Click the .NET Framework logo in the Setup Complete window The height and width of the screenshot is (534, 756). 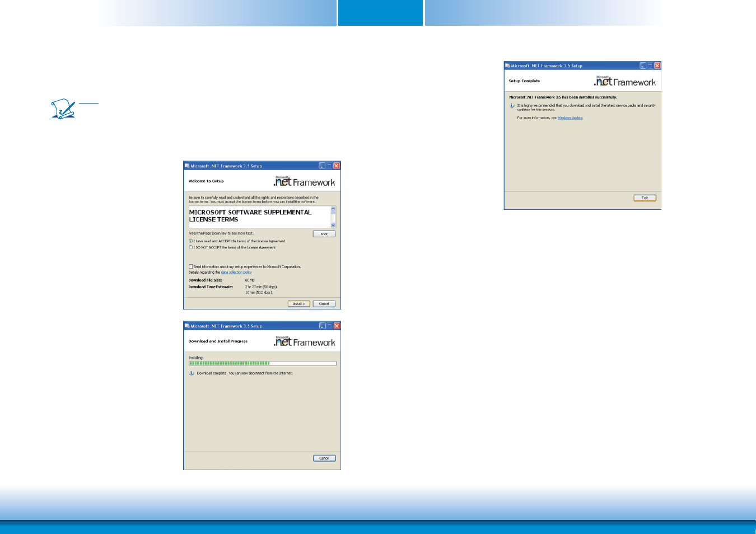coord(624,81)
